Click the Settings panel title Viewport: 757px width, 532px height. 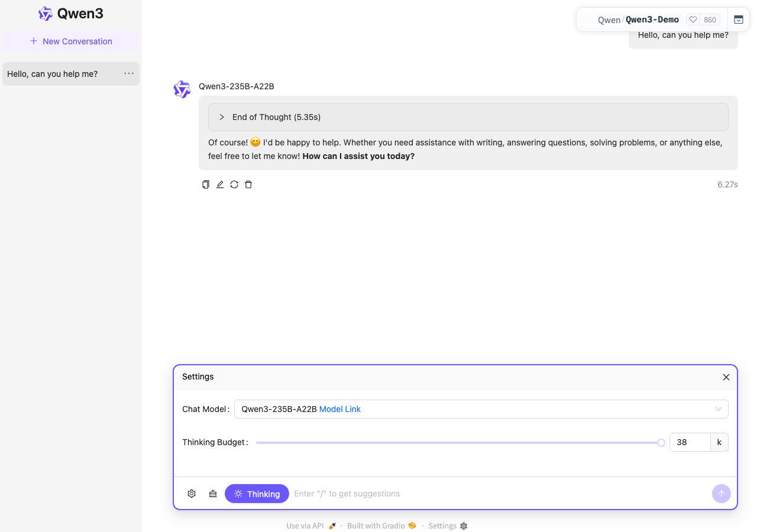point(198,377)
